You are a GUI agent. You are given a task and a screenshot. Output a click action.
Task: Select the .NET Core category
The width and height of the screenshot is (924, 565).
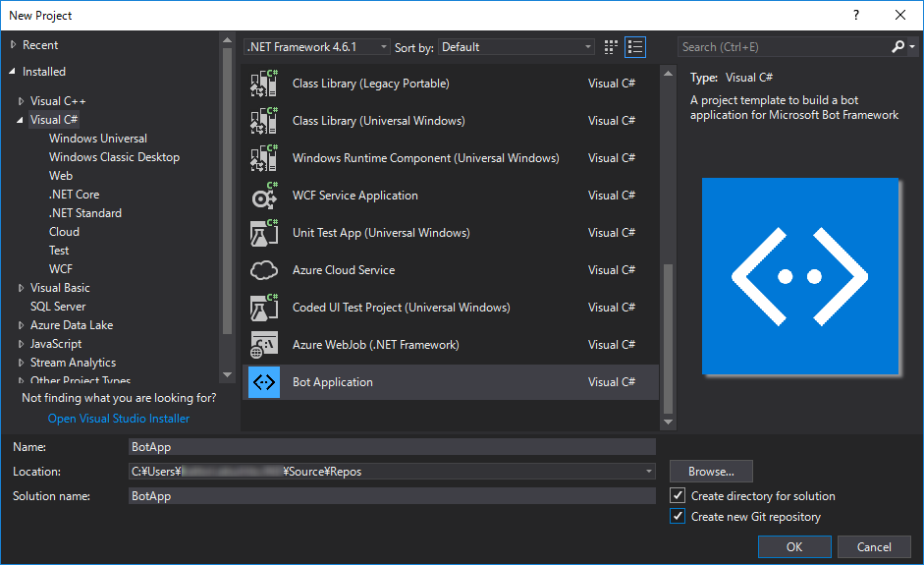[75, 195]
